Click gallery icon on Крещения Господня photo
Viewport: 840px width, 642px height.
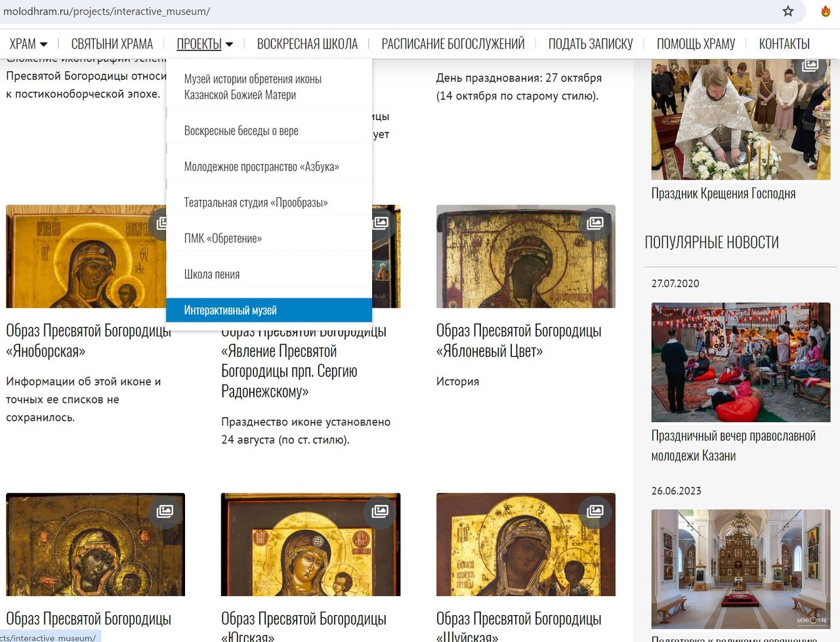click(810, 66)
